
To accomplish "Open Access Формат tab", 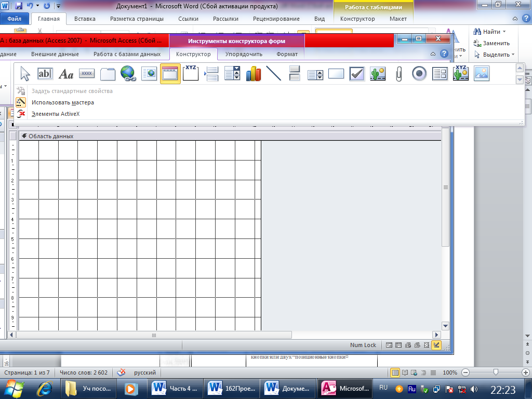I will coord(287,54).
